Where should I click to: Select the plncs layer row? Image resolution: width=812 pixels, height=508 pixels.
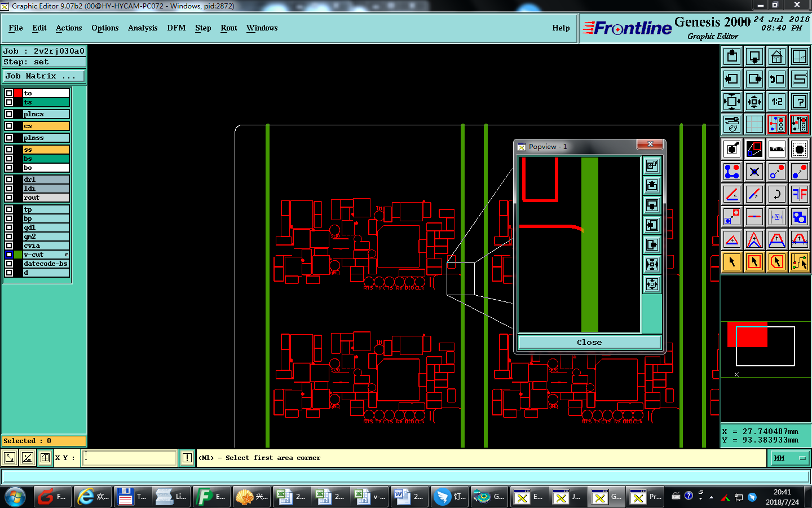tap(46, 114)
